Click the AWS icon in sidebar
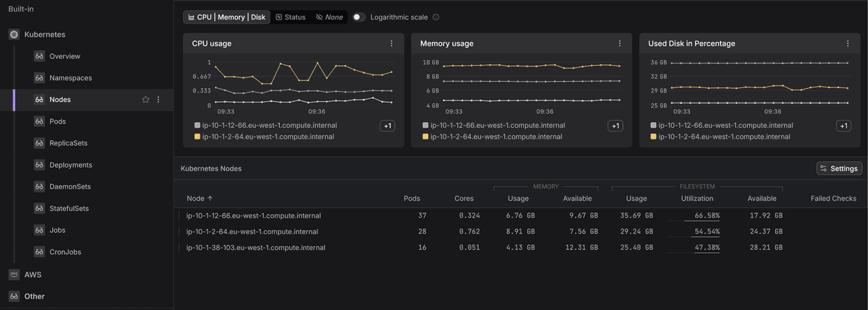This screenshot has width=868, height=310. pos(13,275)
